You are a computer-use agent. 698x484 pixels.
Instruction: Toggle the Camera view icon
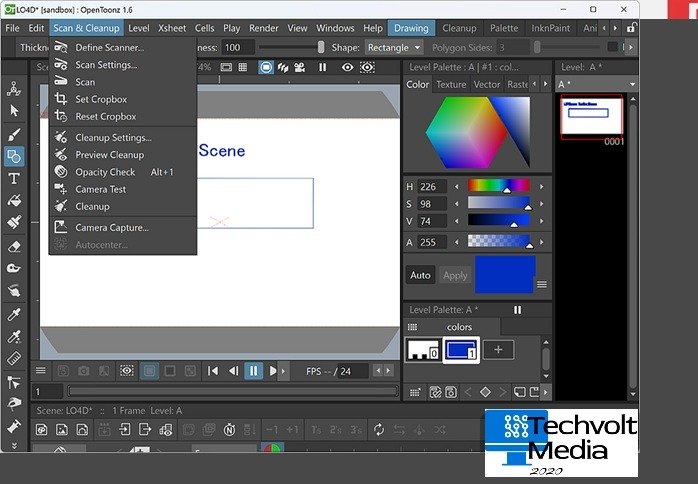300,67
